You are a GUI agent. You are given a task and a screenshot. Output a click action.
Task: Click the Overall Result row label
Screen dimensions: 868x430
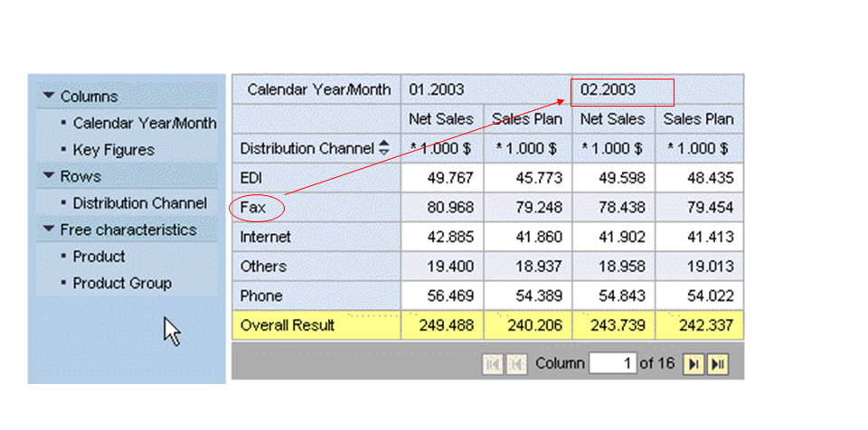[287, 325]
